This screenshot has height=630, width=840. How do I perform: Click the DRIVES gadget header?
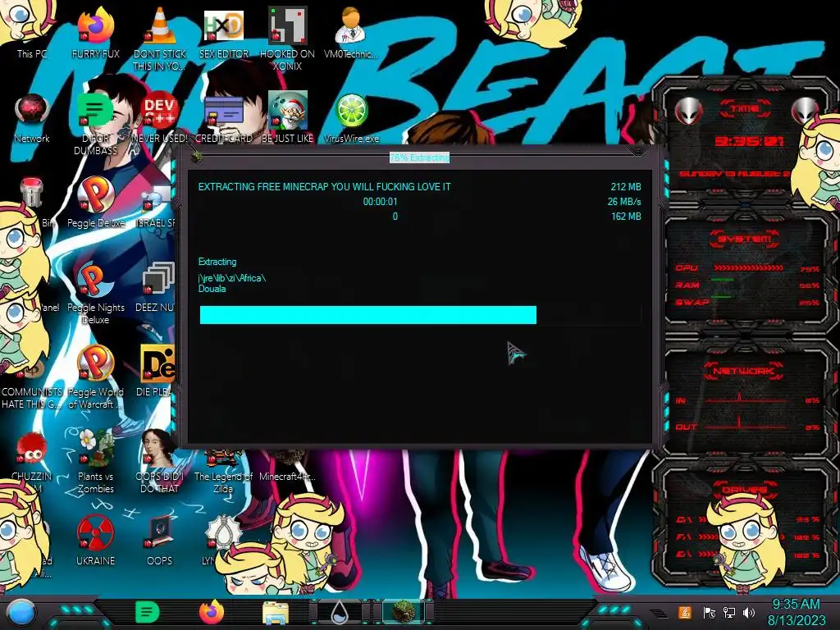(744, 490)
